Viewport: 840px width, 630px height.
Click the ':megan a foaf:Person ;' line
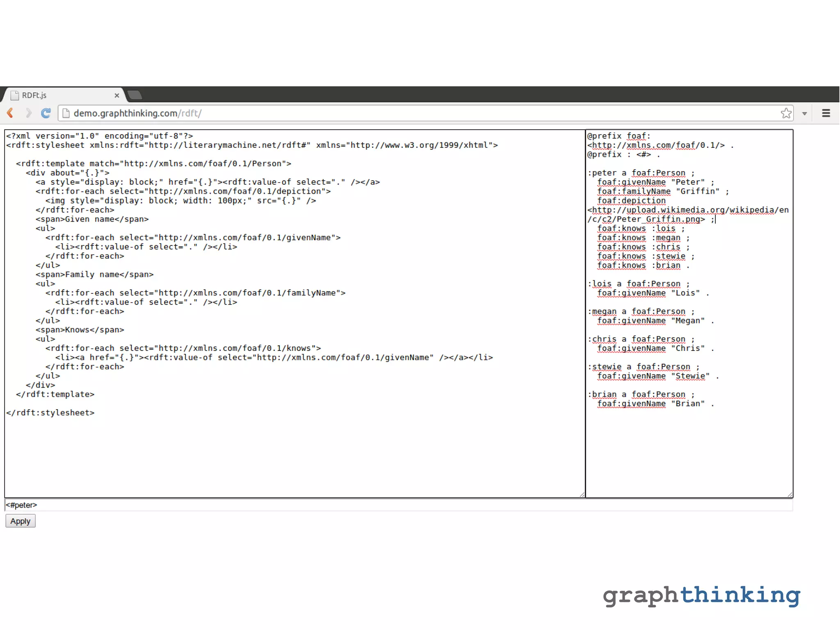641,311
